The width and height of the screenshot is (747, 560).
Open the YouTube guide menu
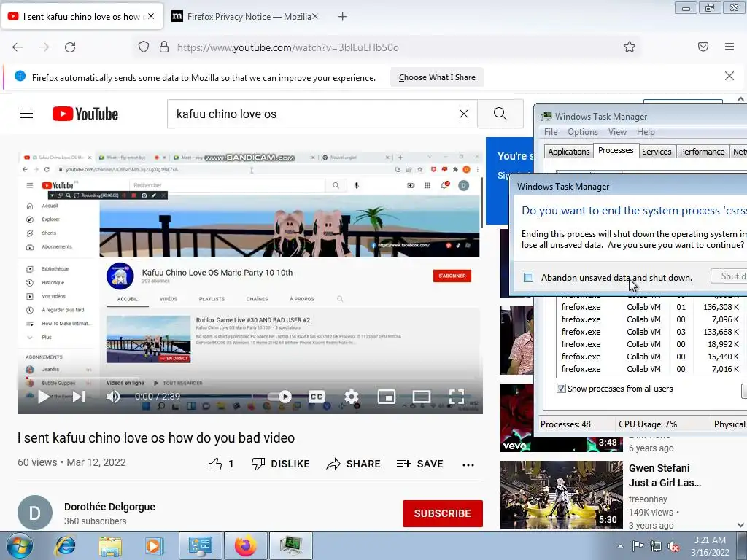tap(26, 114)
